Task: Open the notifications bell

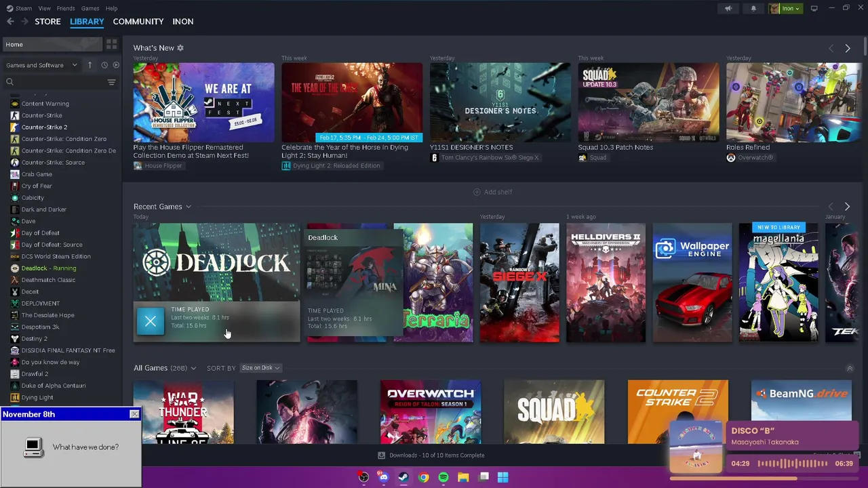Action: [753, 8]
